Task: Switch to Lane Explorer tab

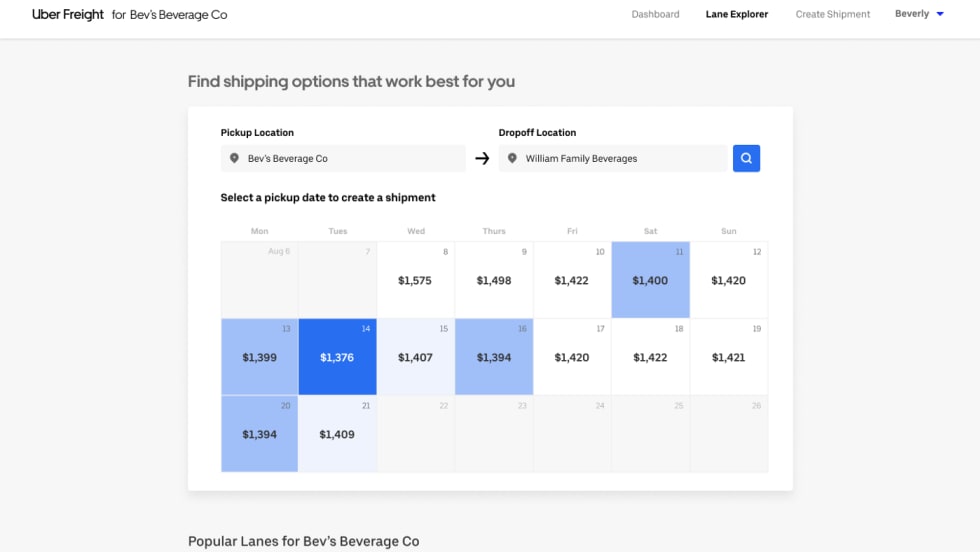Action: click(x=737, y=14)
